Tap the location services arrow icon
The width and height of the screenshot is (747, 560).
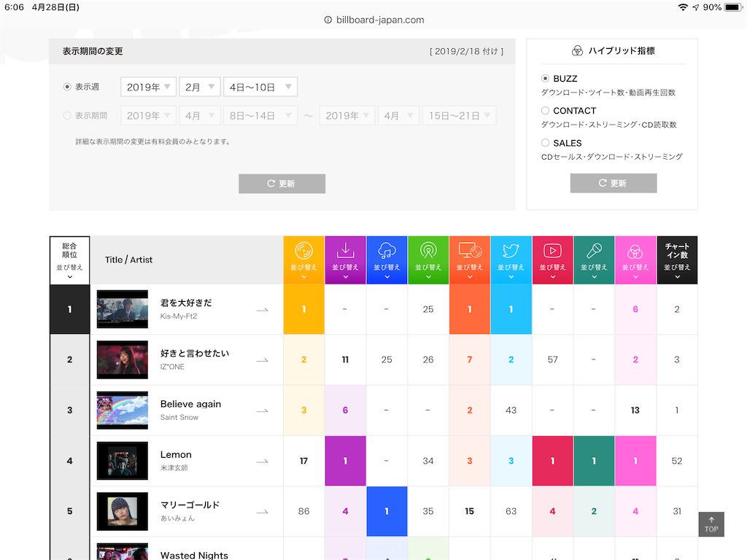[x=695, y=7]
